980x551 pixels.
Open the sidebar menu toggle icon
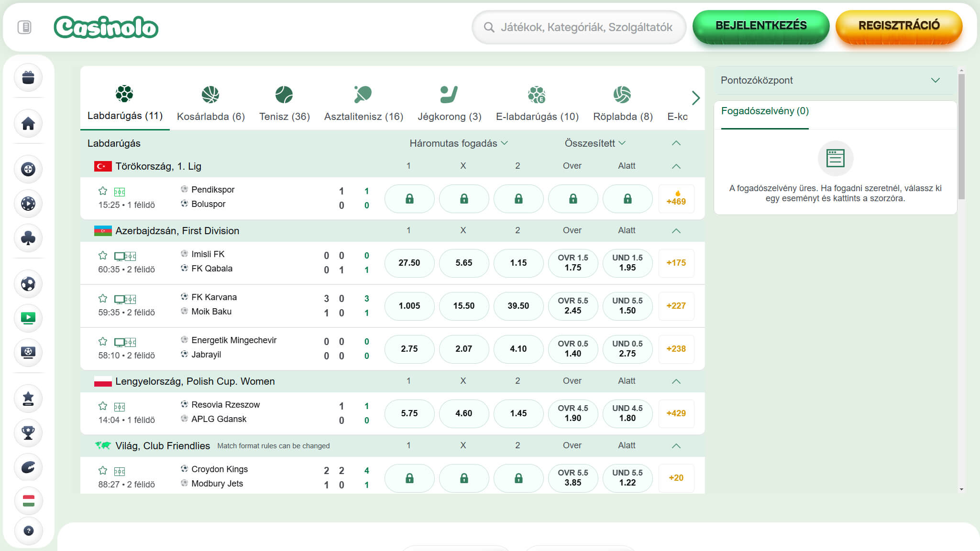pos(24,27)
